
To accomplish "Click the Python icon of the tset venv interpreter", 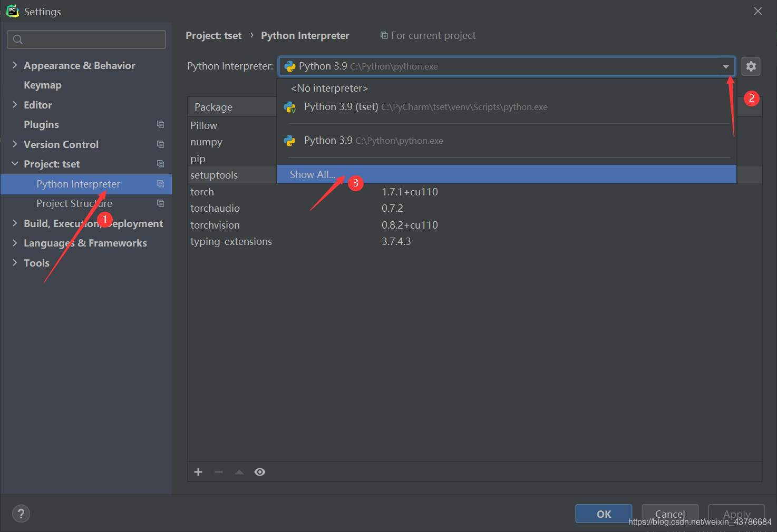I will (290, 107).
